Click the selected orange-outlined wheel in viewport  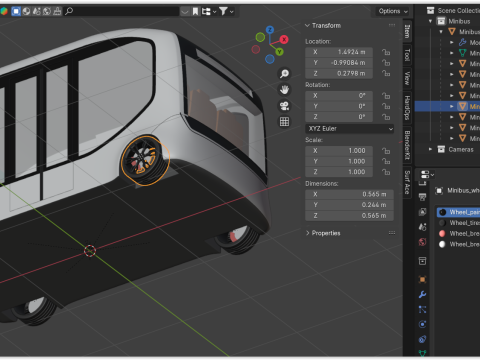[145, 160]
